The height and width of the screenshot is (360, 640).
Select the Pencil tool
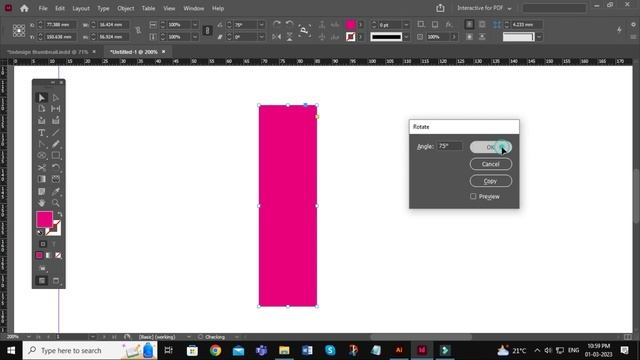(56, 144)
